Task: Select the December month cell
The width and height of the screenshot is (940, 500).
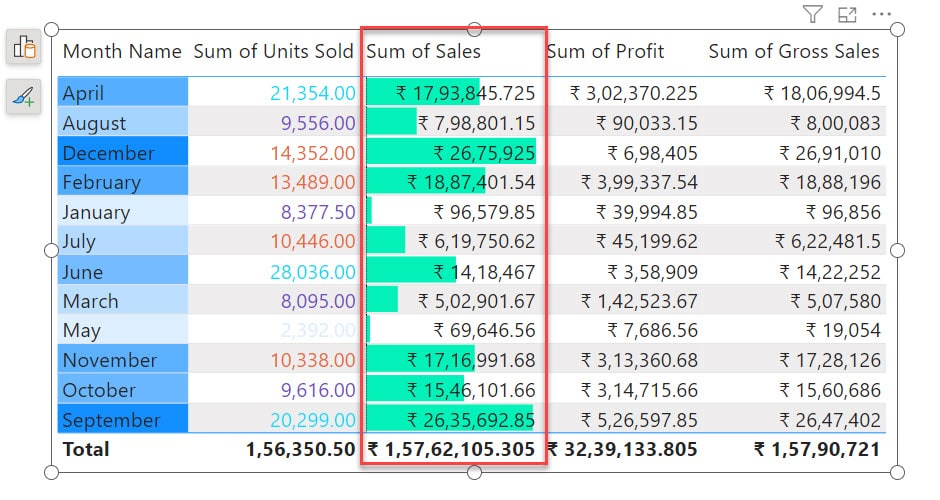Action: pyautogui.click(x=123, y=152)
